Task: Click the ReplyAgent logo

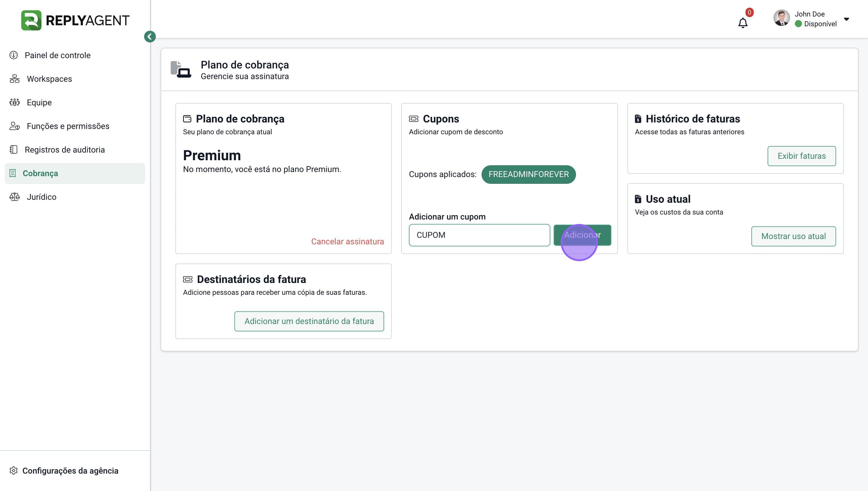Action: [x=75, y=20]
